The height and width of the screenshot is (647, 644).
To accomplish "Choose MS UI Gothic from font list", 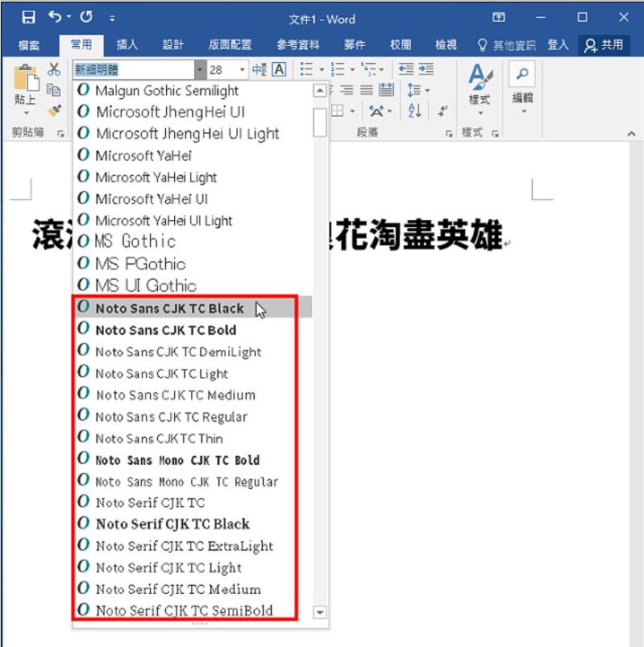I will 193,285.
